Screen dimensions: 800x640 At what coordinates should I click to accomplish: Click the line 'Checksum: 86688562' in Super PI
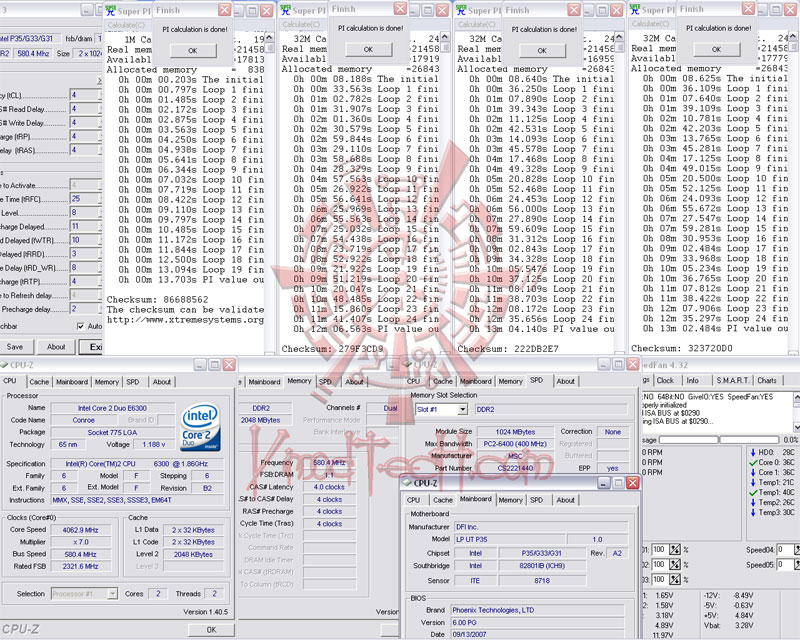pos(157,300)
